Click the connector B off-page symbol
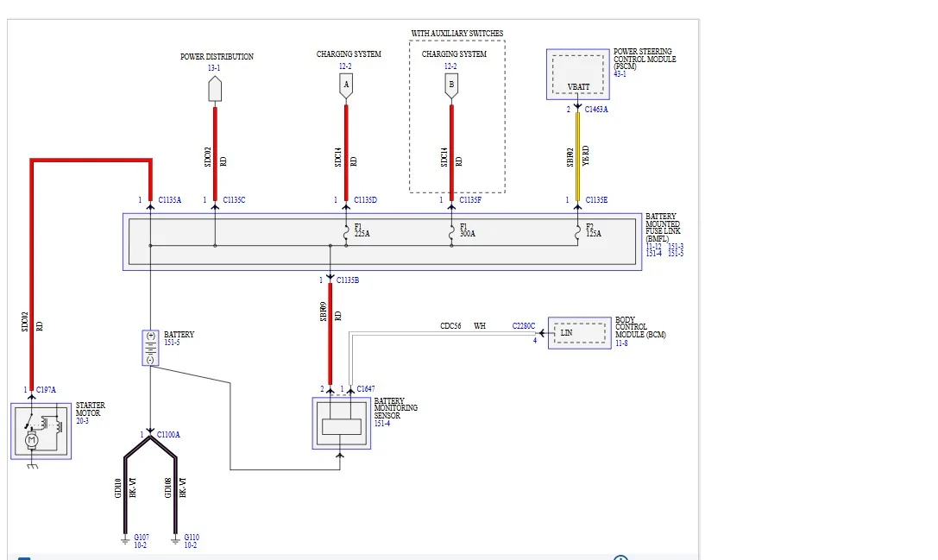 [x=451, y=85]
